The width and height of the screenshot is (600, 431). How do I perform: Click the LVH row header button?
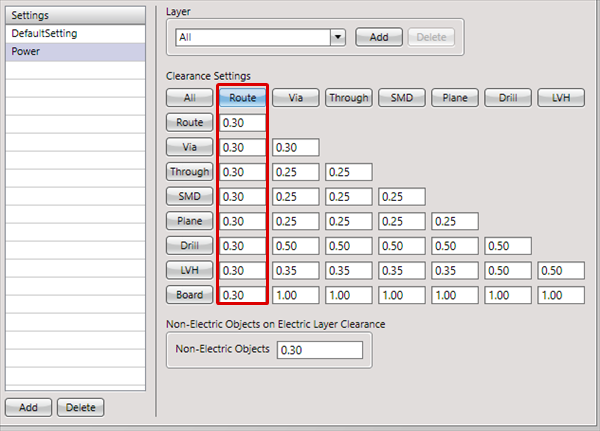189,270
